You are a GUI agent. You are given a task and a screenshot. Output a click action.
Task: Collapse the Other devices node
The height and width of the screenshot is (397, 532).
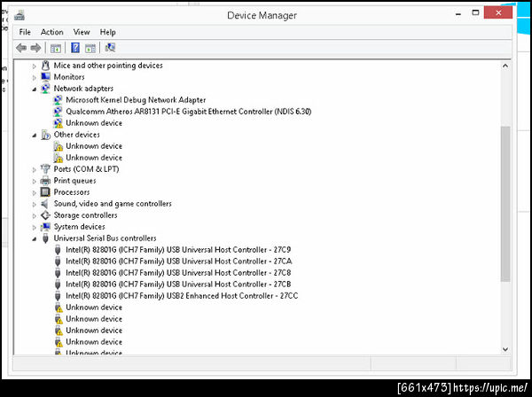pyautogui.click(x=35, y=136)
